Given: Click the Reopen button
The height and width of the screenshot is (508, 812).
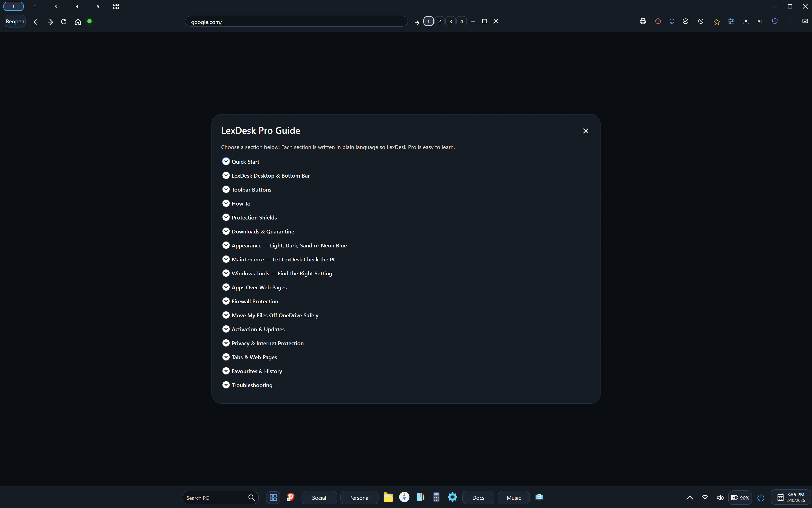Looking at the screenshot, I should pos(15,22).
